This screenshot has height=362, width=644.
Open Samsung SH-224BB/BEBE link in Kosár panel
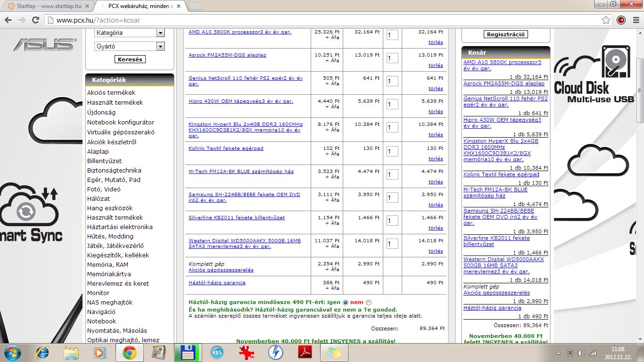(500, 217)
